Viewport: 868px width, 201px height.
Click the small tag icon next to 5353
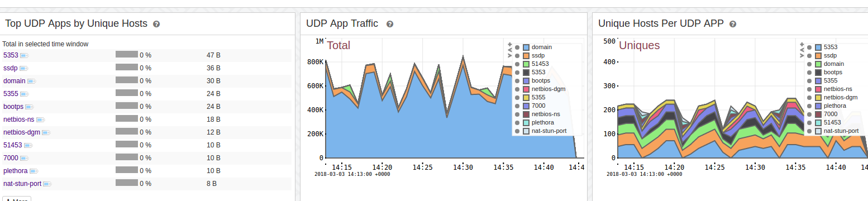coord(25,56)
